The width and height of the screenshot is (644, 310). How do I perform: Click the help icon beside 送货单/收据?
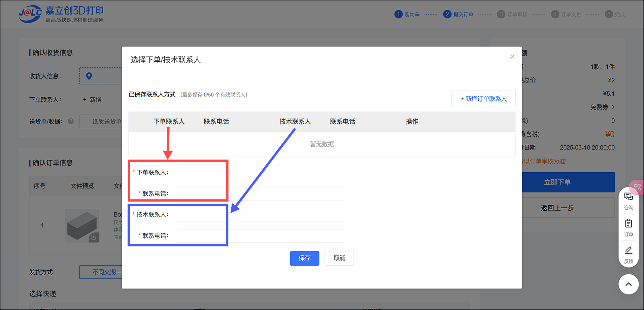tap(71, 122)
